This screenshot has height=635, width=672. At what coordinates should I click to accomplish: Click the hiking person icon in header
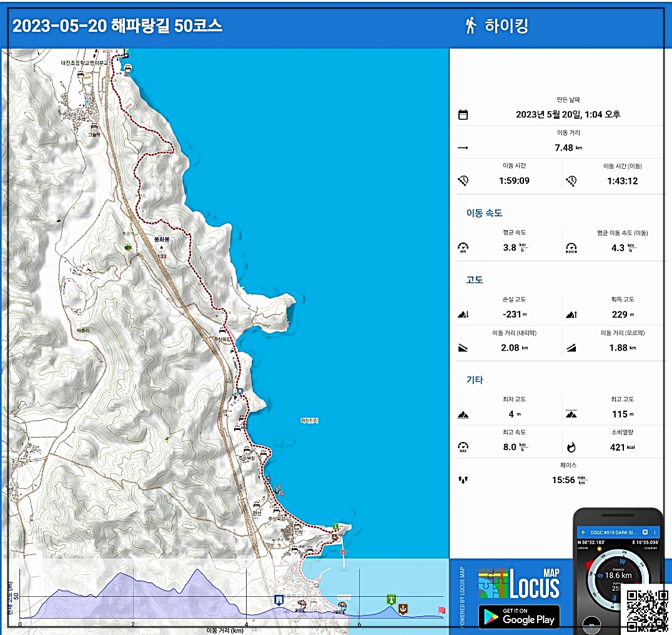coord(470,25)
